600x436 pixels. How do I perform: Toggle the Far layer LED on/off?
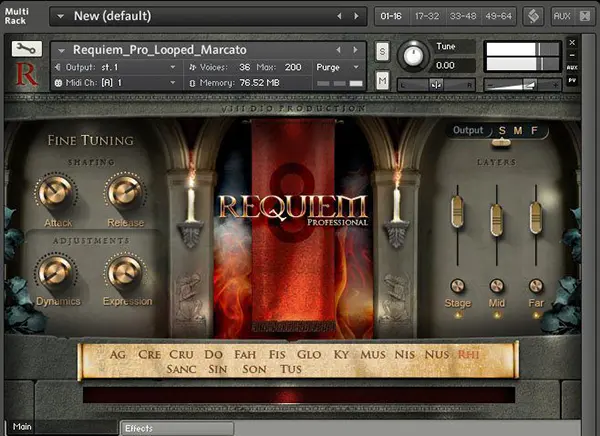click(x=536, y=315)
